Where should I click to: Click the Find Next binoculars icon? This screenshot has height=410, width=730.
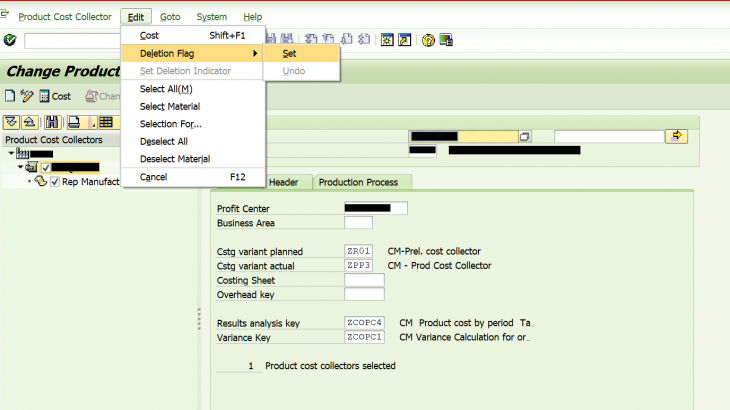pyautogui.click(x=287, y=40)
